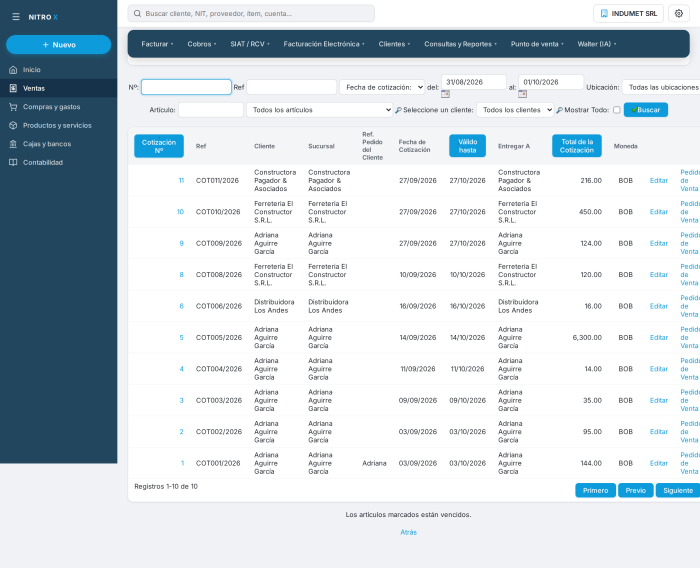Open quotation number 10 link
700x568 pixels.
[x=180, y=212]
